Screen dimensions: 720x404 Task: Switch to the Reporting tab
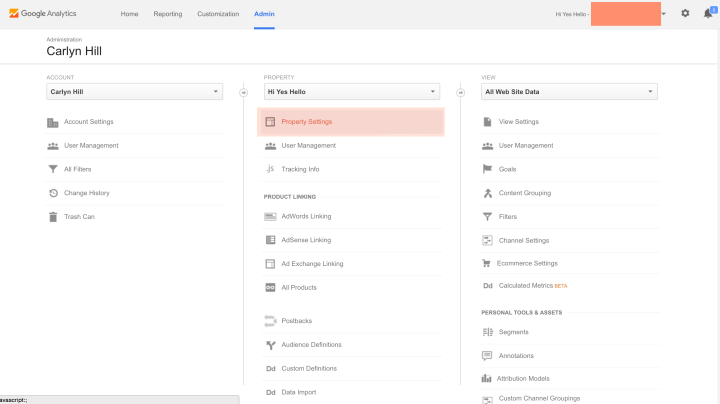click(x=168, y=14)
